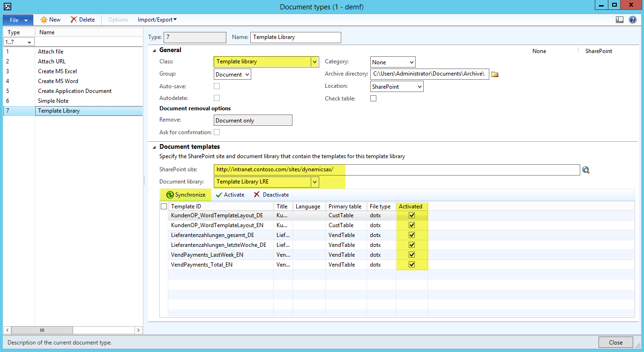This screenshot has width=644, height=352.
Task: Click the Delete toolbar icon
Action: [x=74, y=20]
